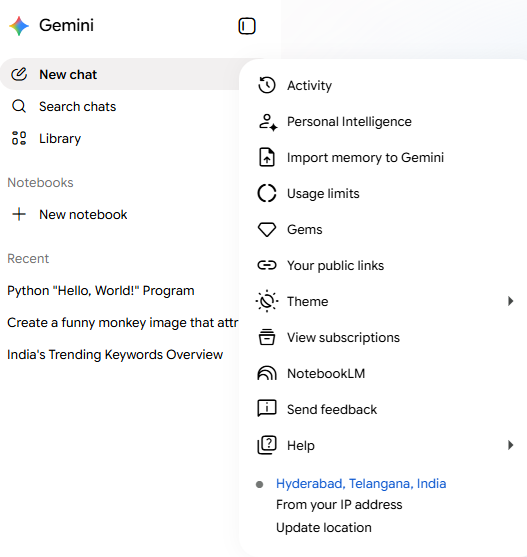
Task: Click the Send feedback speech bubble icon
Action: tap(267, 408)
